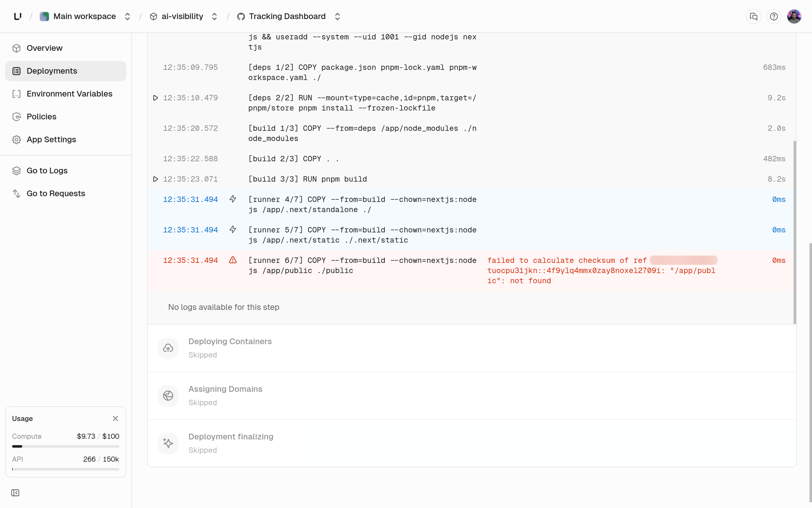
Task: Click the Main workspace colored avatar icon
Action: tap(44, 16)
